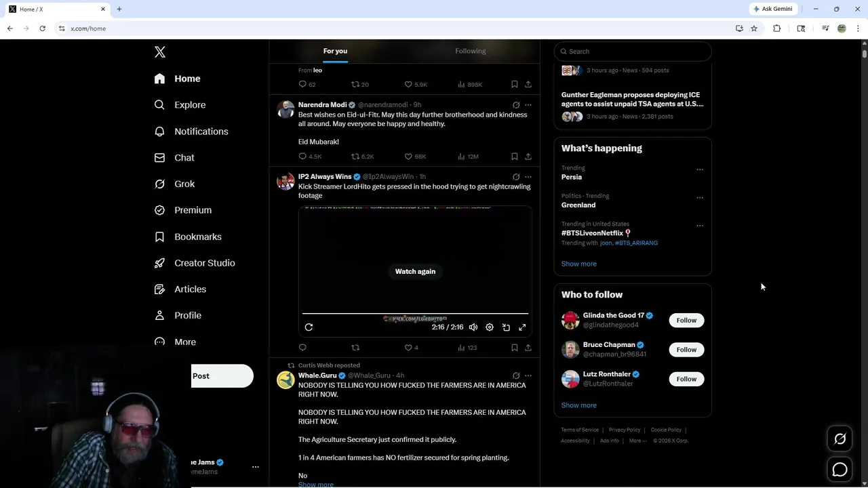The image size is (868, 488).
Task: Enter fullscreen on the video
Action: coord(522,327)
